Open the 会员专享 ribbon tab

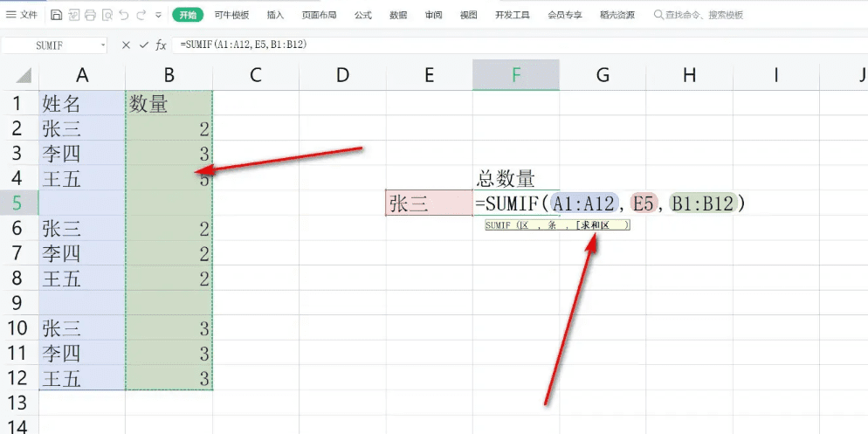tap(565, 15)
